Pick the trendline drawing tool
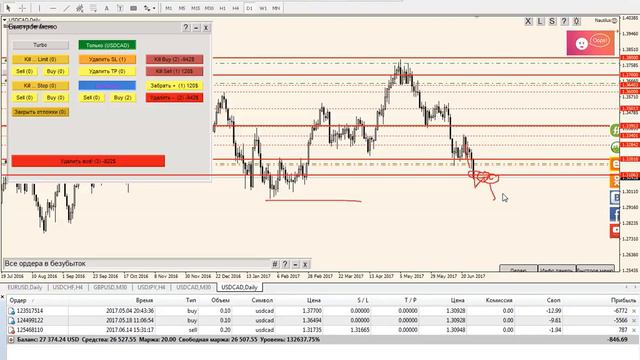This screenshot has height=360, width=640. click(x=66, y=8)
